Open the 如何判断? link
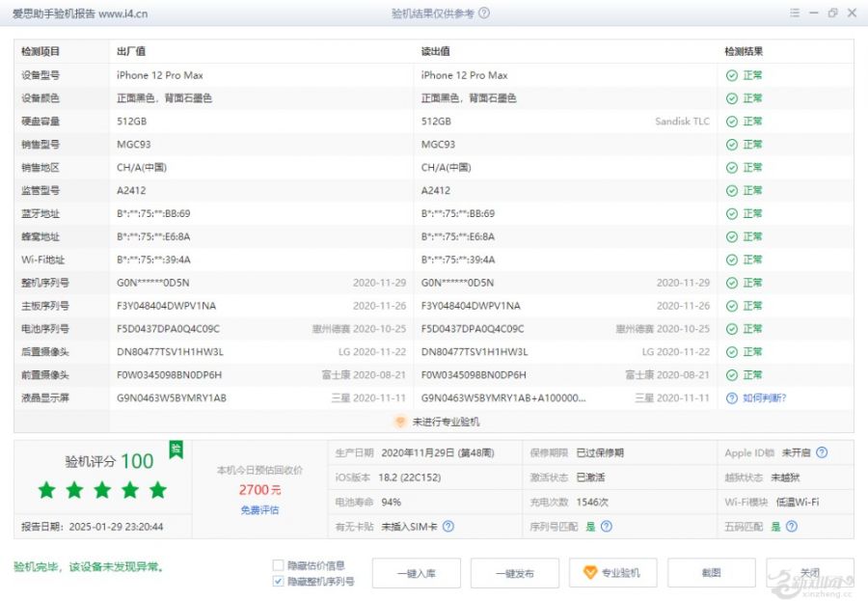The image size is (868, 601). [765, 398]
